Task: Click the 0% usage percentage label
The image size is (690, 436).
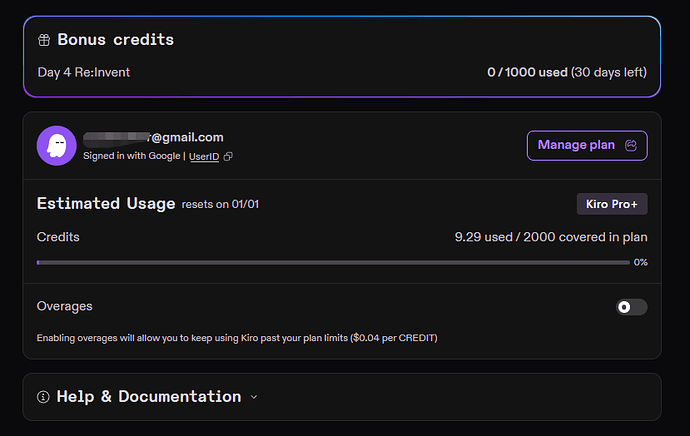Action: [x=640, y=263]
